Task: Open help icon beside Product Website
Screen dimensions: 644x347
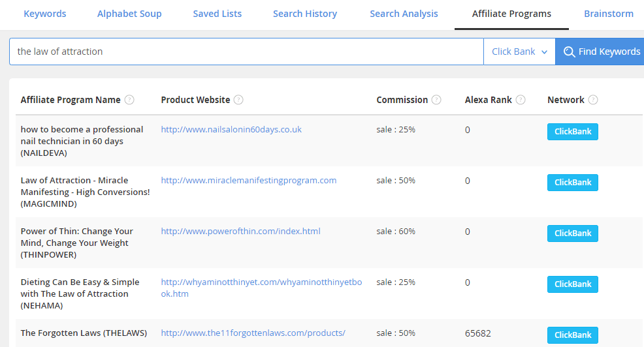Action: (x=238, y=100)
